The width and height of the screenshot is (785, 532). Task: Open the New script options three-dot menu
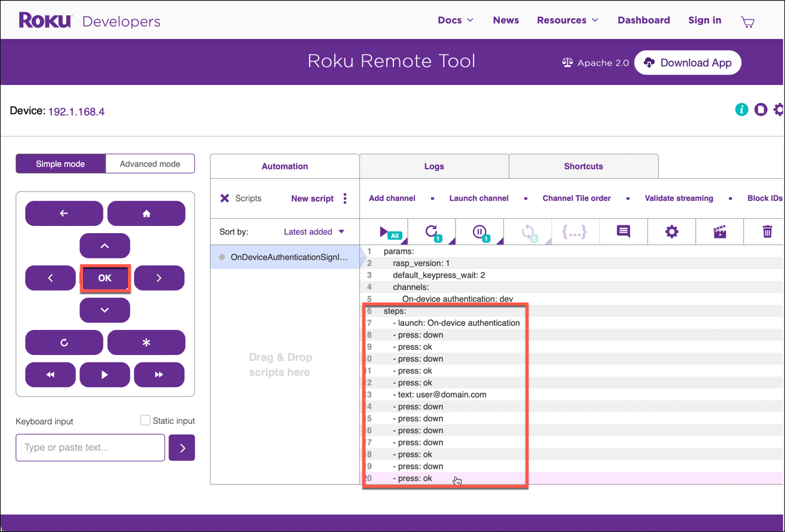345,198
